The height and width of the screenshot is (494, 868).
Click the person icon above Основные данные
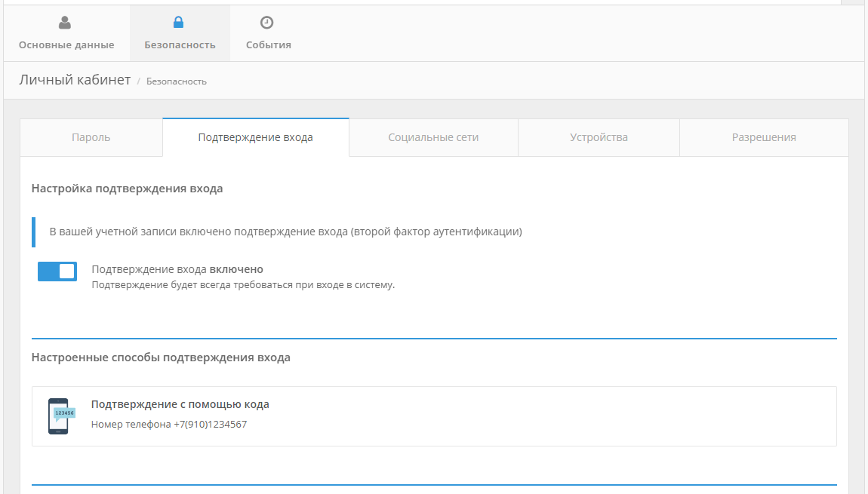[65, 23]
